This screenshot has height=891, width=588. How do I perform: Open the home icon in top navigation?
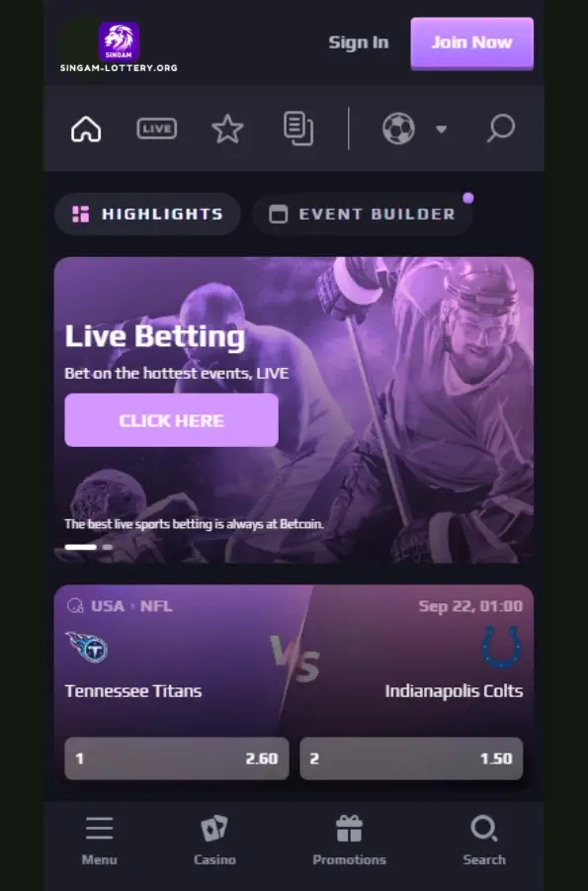[x=86, y=129]
